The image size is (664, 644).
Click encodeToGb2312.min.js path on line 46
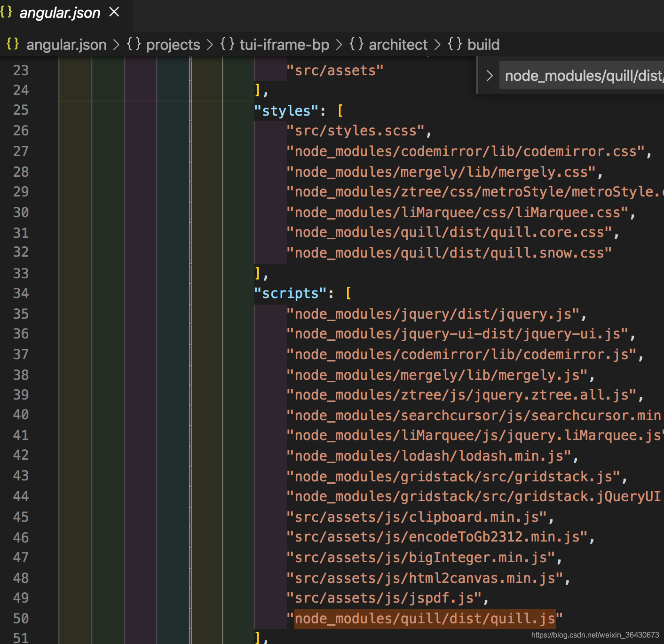pyautogui.click(x=437, y=537)
